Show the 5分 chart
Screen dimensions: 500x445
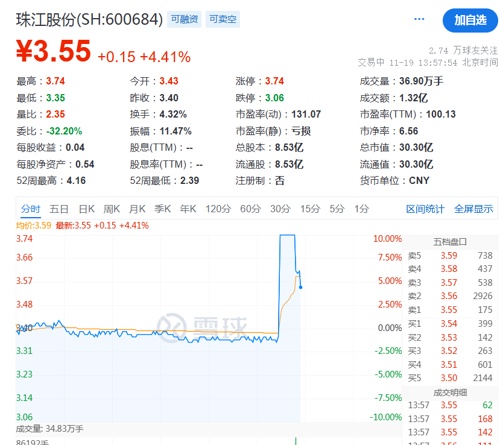pos(337,209)
